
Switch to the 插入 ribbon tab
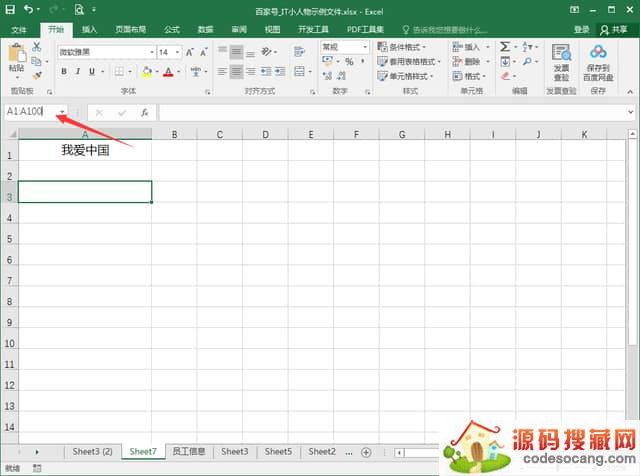click(x=90, y=30)
